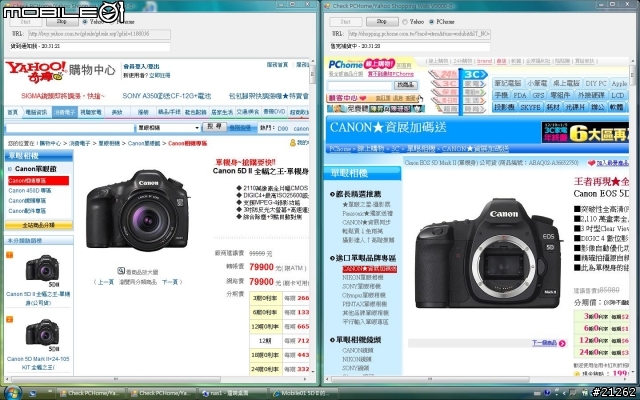This screenshot has width=640, height=400.
Task: Click 購物中心 breadcrumb link on Yahoo
Action: (50, 143)
